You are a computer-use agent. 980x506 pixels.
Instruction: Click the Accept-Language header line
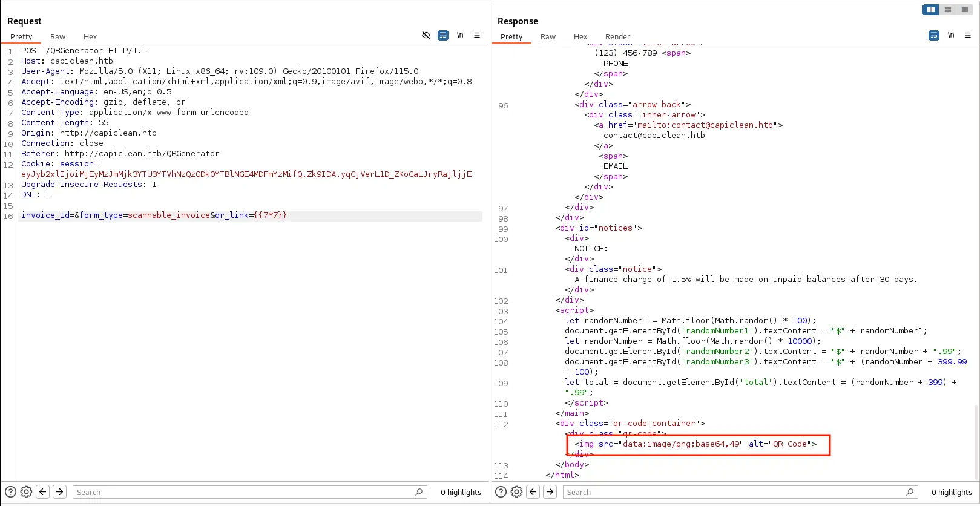point(96,92)
